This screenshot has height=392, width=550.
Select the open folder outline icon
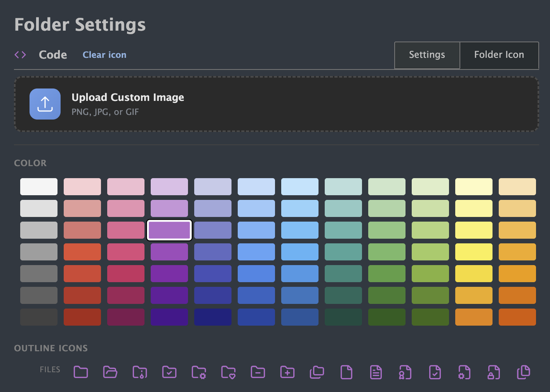tap(110, 372)
